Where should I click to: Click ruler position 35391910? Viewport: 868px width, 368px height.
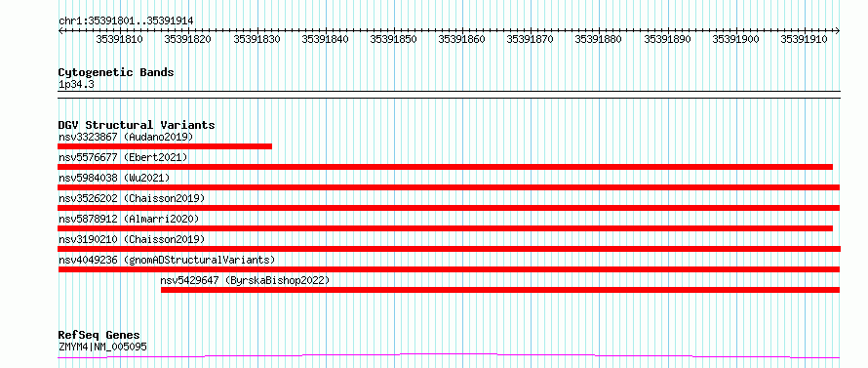click(804, 39)
